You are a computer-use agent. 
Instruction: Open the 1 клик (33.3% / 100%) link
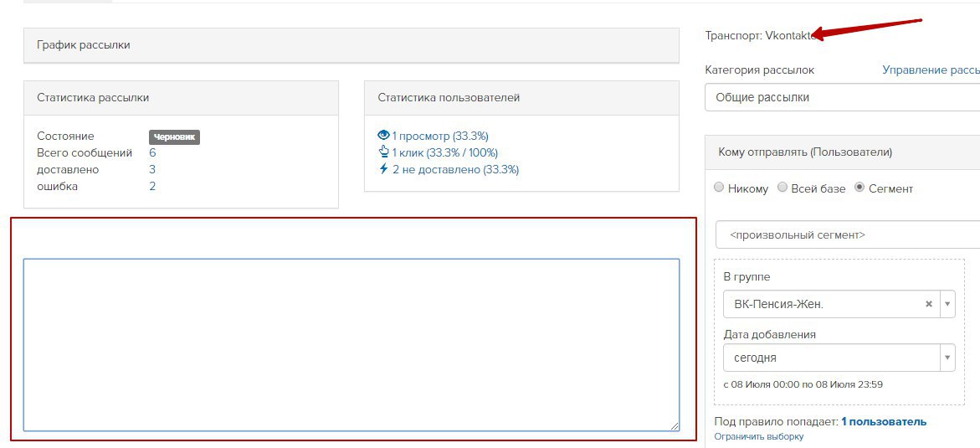click(x=445, y=152)
